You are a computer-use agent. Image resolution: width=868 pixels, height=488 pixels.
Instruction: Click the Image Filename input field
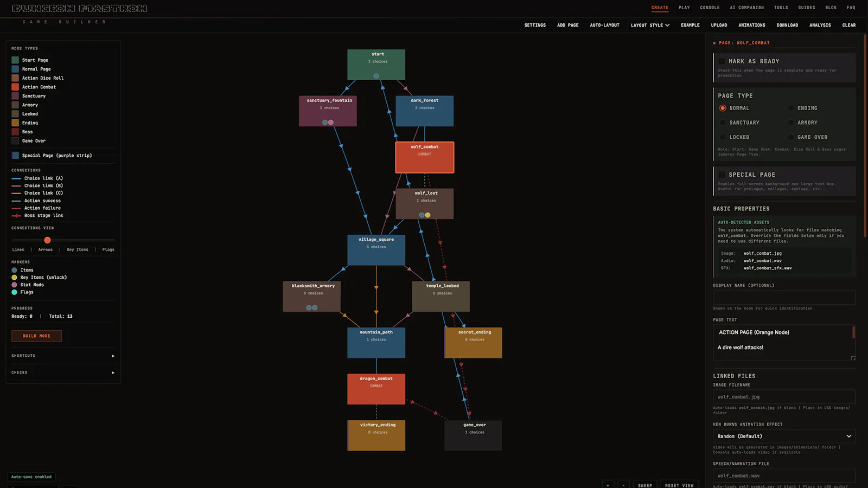pyautogui.click(x=784, y=397)
